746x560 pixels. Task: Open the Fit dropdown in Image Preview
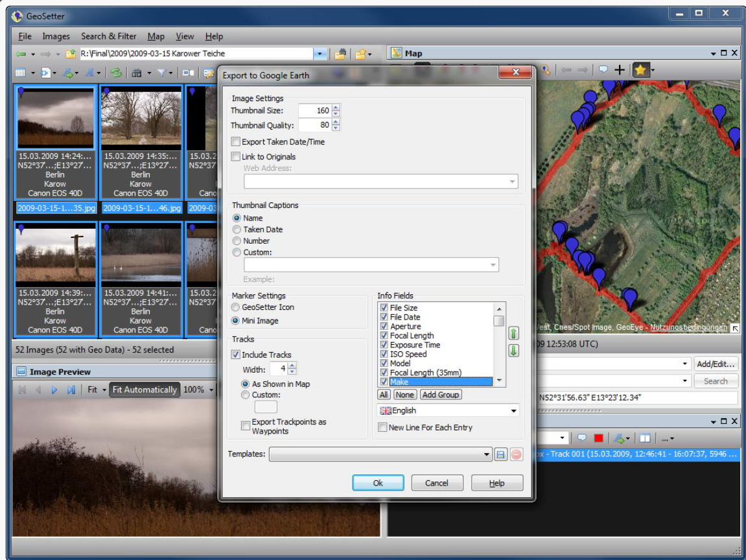point(104,390)
